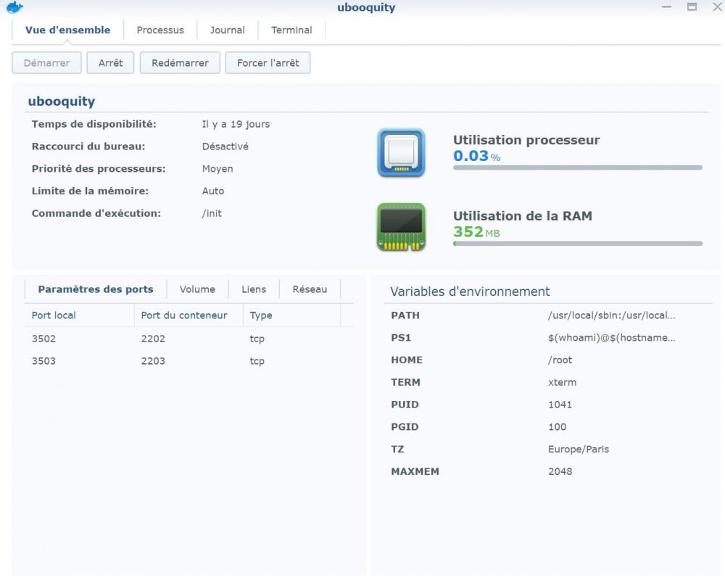Click the RAM usage progress bar
725x588 pixels.
tap(577, 244)
